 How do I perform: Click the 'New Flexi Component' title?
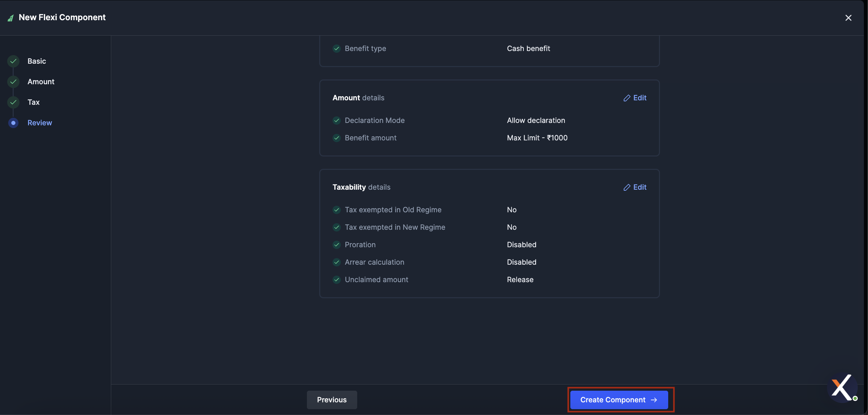(x=62, y=17)
